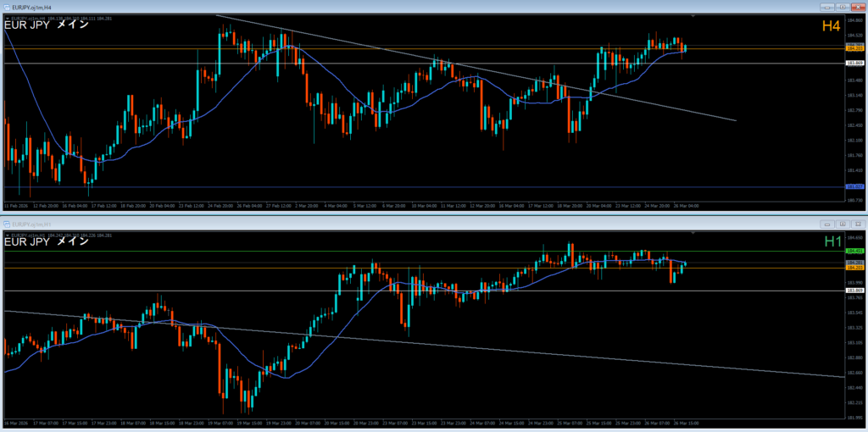
Task: Click the chart shift triangle on H4 chart
Action: click(693, 16)
